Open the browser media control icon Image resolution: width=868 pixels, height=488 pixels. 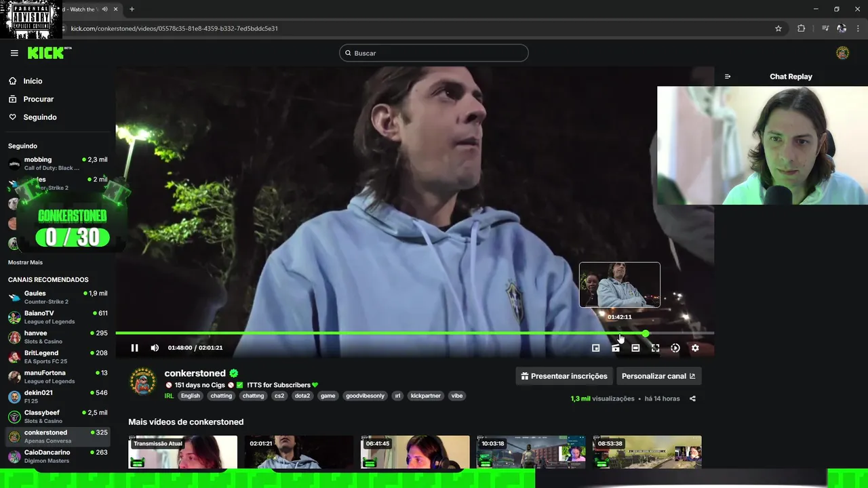click(x=825, y=28)
